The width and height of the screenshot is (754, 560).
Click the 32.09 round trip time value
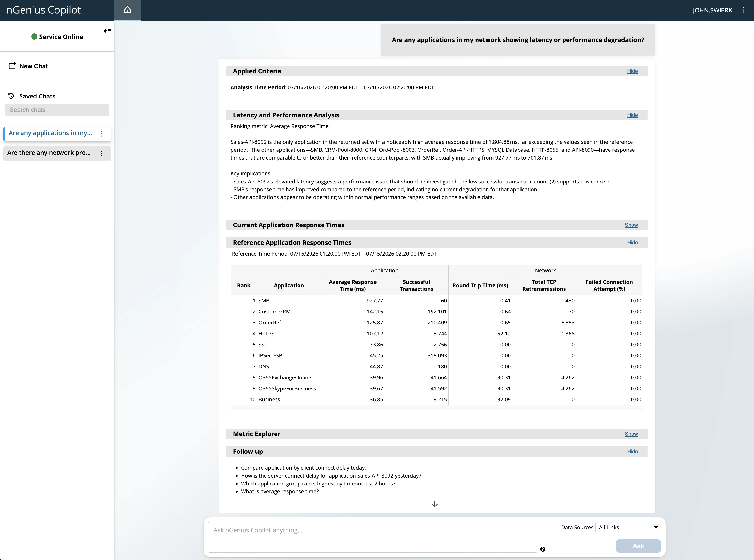pyautogui.click(x=504, y=400)
